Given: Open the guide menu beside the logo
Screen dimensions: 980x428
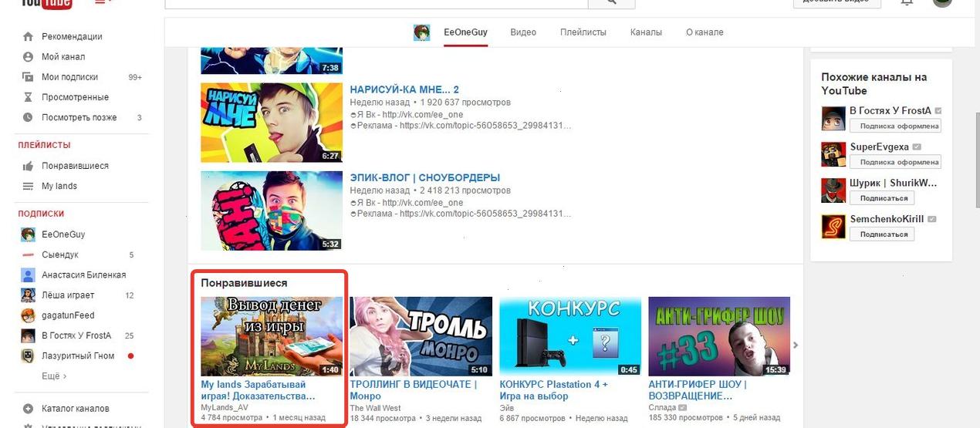Looking at the screenshot, I should [103, 2].
